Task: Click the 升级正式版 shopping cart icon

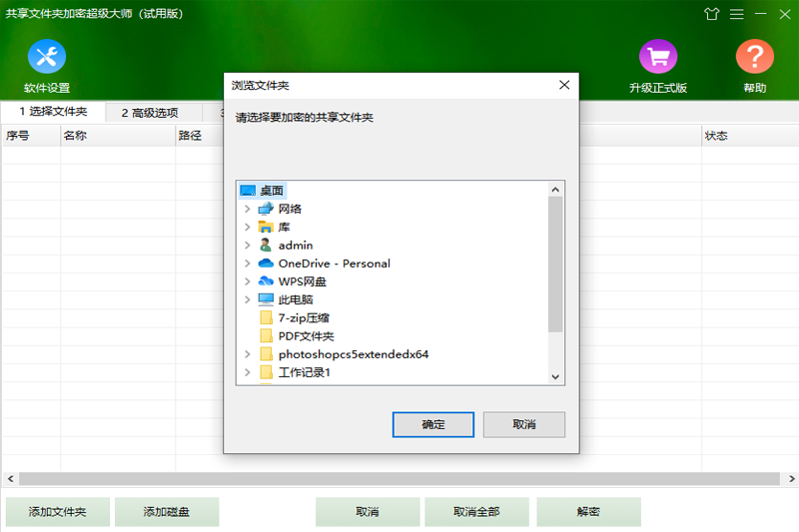Action: [x=658, y=57]
